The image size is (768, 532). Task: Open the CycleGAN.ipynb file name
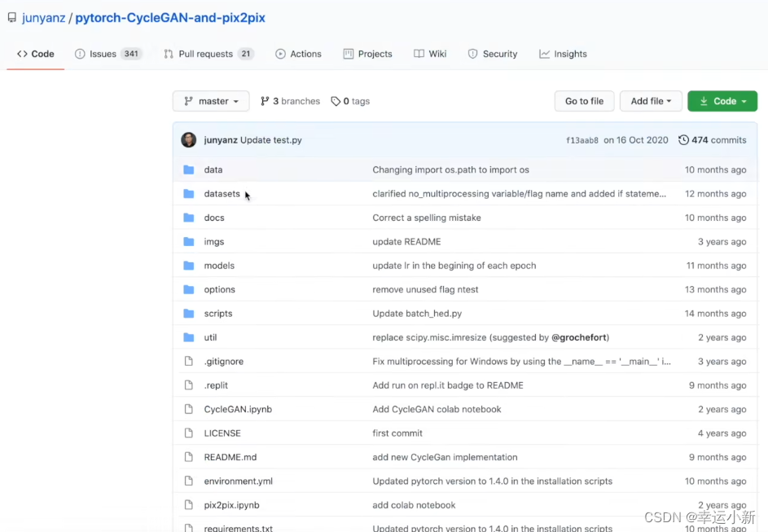point(238,409)
